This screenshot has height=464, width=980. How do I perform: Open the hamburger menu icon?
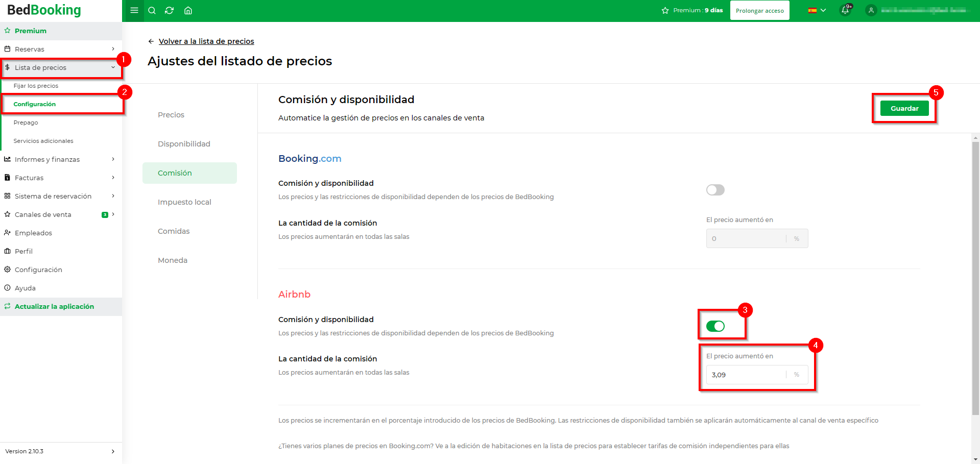coord(134,10)
